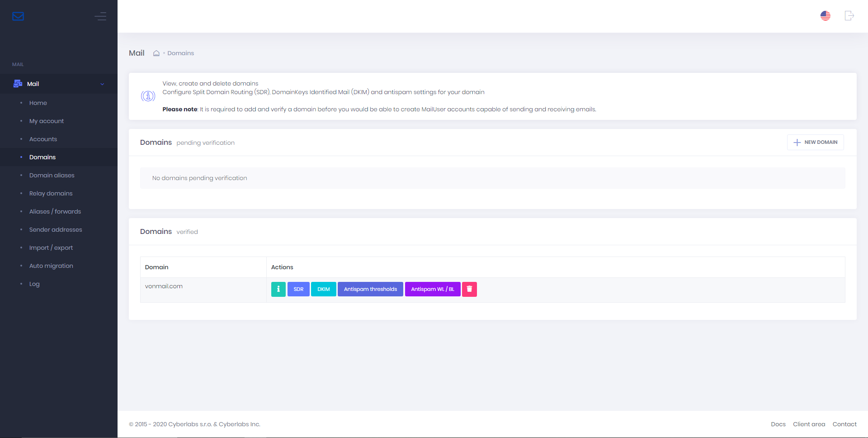Open Antispam thresholds for vonmail.com
The height and width of the screenshot is (438, 868).
[370, 289]
